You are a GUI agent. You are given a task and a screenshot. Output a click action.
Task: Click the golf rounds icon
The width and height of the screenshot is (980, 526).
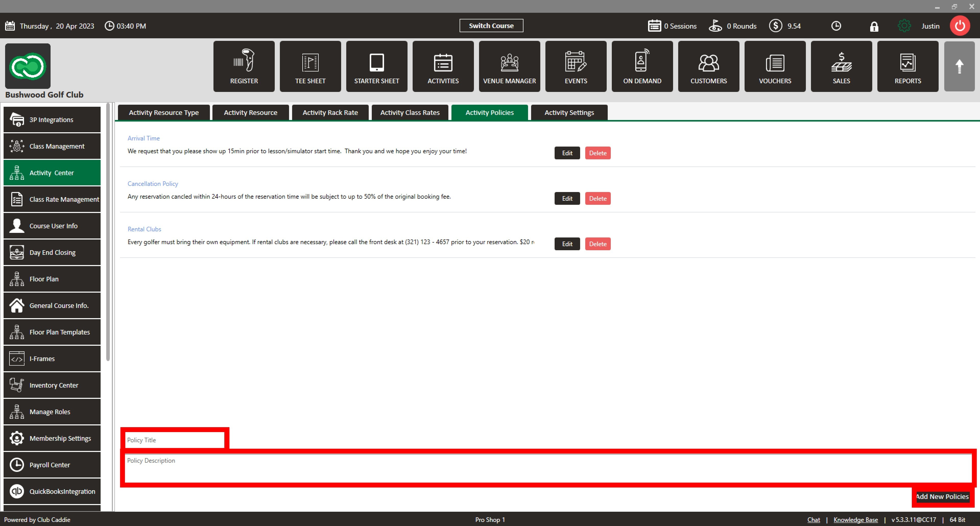715,26
